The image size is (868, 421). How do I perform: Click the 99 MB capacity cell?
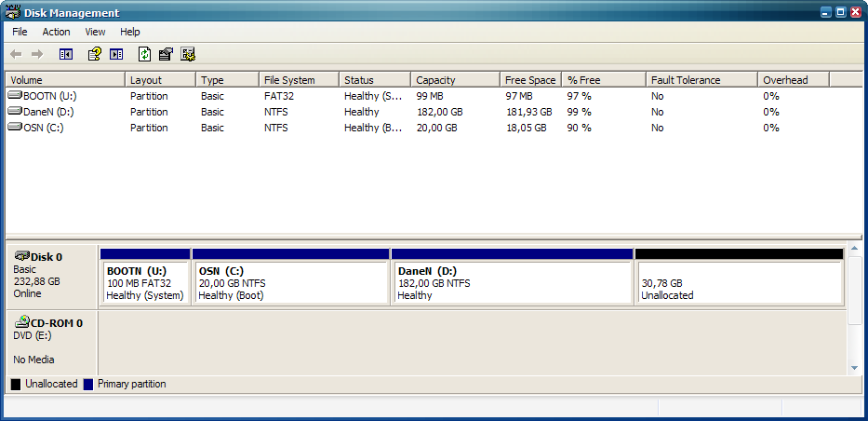pos(430,96)
